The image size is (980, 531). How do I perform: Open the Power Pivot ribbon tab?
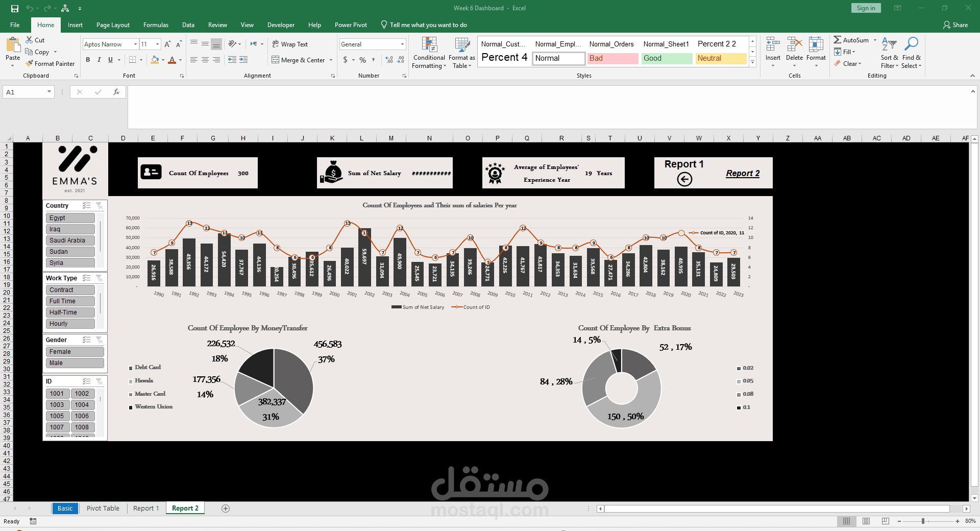[351, 25]
